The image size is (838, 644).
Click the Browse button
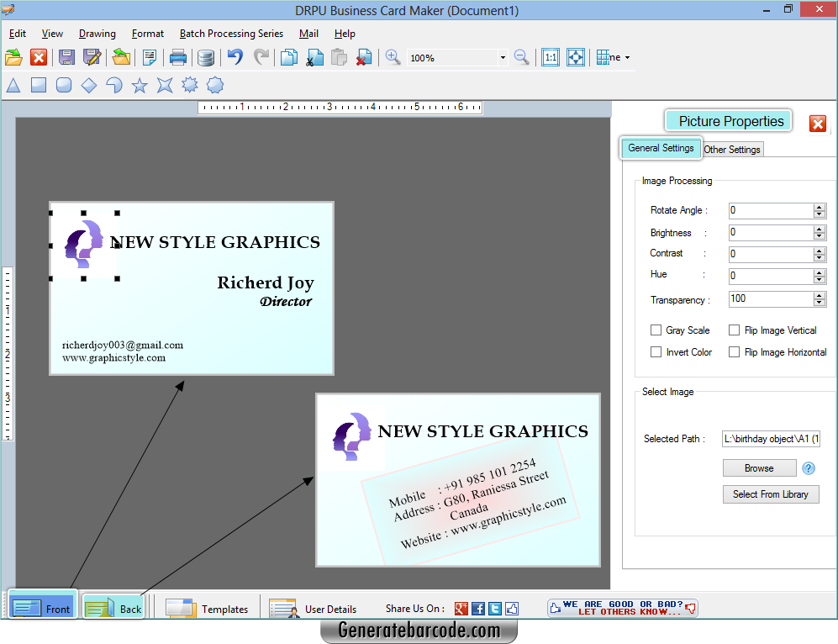pos(759,468)
